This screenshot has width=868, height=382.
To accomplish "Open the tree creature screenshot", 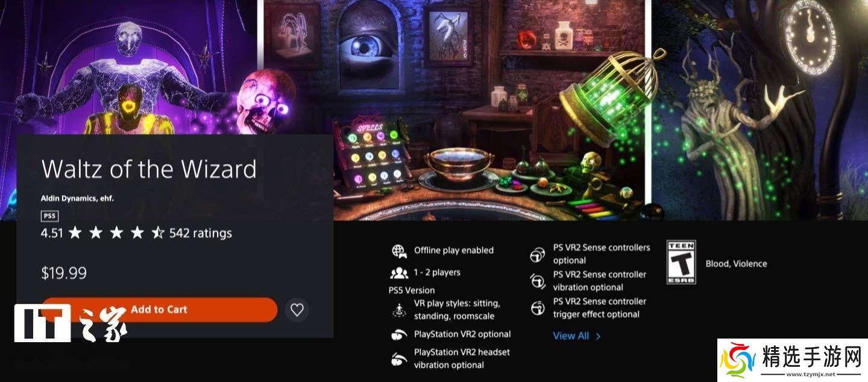I will pos(760,110).
